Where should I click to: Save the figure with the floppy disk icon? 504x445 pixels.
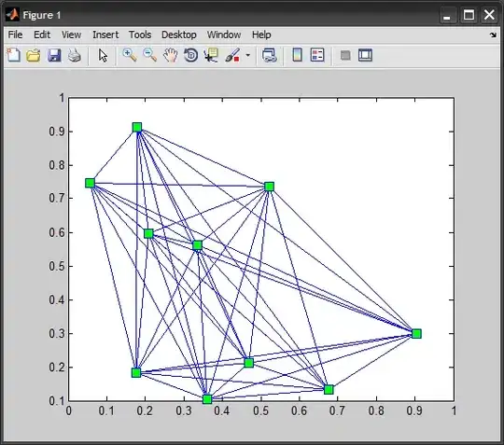[x=54, y=55]
